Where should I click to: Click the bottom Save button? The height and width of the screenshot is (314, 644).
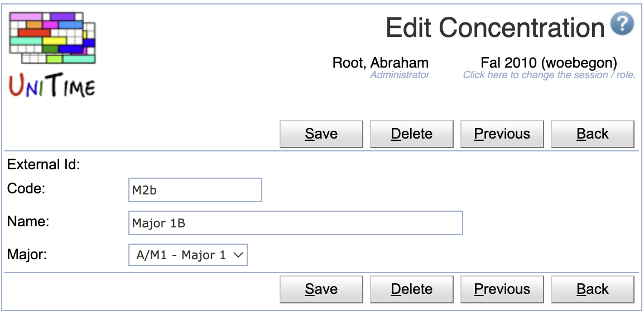coord(321,289)
